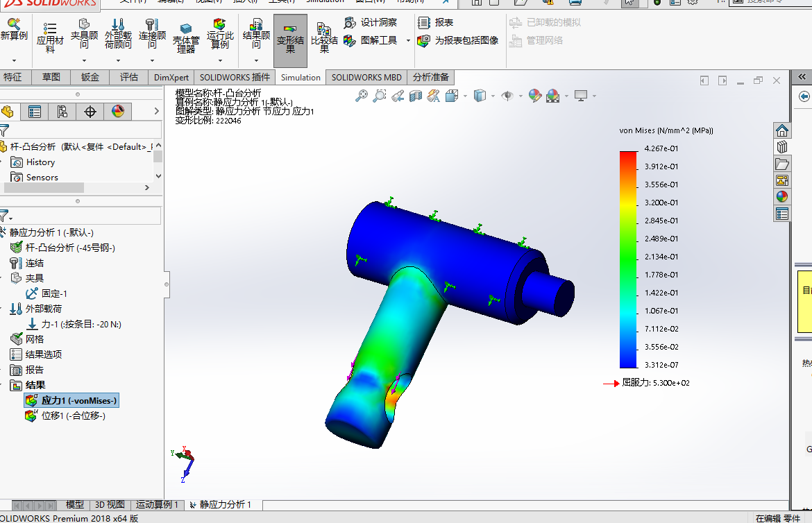Screen dimensions: 812x523
Task: Select 网格 Mesh item
Action: [x=27, y=339]
